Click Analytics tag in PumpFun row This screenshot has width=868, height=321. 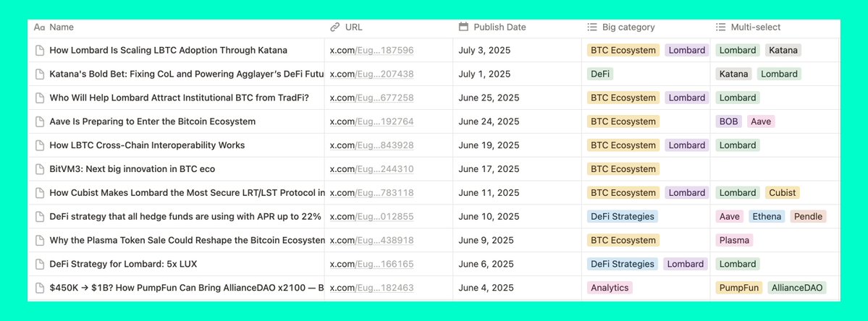pos(610,288)
